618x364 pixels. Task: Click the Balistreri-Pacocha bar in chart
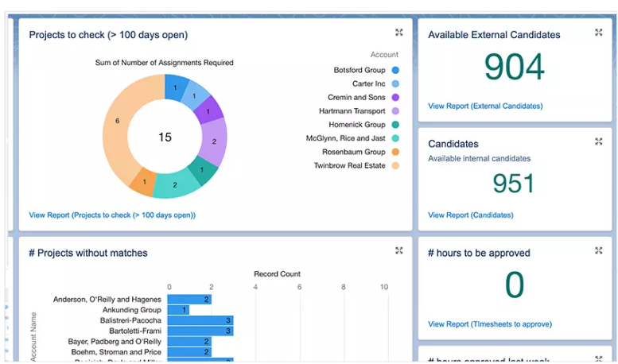(x=200, y=320)
